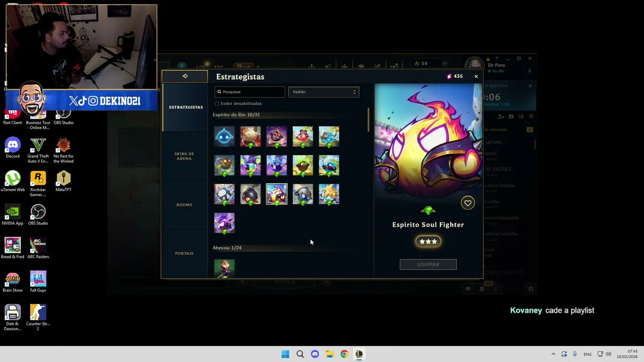The width and height of the screenshot is (644, 362).
Task: Open Discord from the taskbar
Action: coord(315,354)
